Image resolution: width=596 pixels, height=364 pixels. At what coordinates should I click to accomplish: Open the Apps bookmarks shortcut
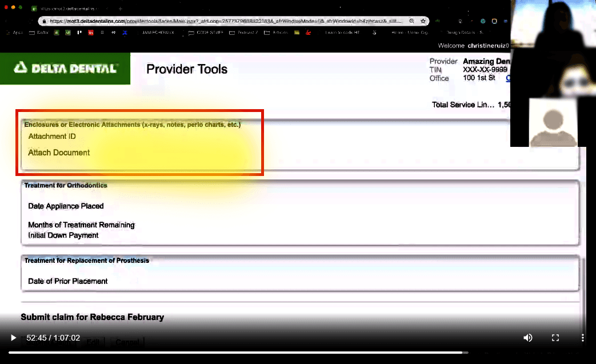tap(15, 33)
